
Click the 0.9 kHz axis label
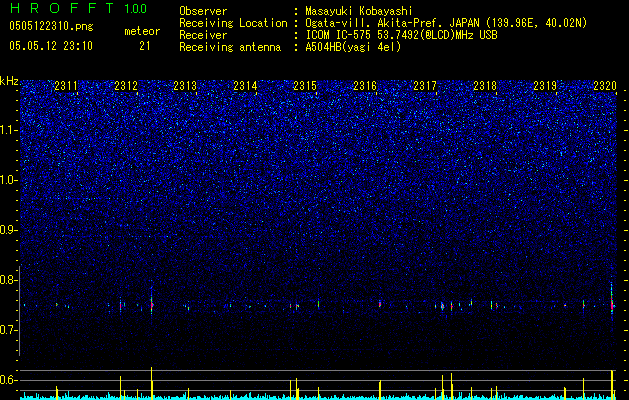[9, 230]
